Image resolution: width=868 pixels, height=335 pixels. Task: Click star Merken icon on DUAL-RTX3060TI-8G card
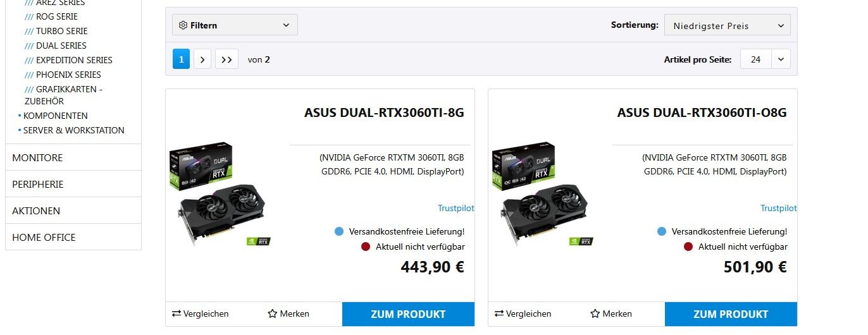[273, 314]
